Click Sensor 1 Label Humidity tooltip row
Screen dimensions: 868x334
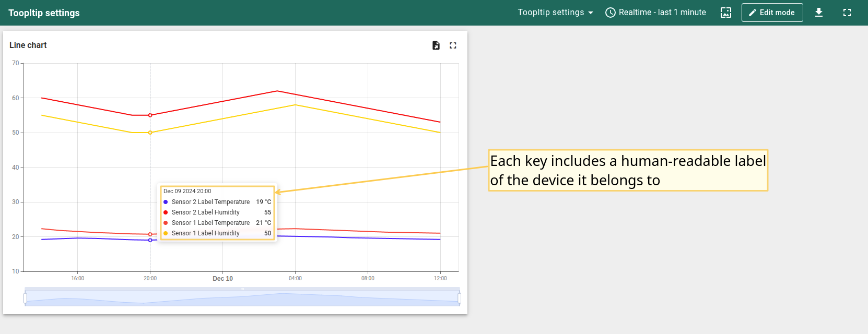pos(205,233)
